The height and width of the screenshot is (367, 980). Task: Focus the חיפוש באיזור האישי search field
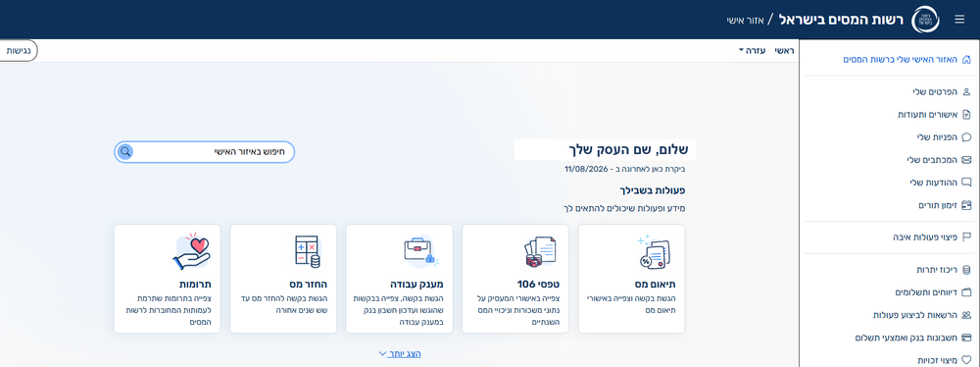click(x=204, y=151)
